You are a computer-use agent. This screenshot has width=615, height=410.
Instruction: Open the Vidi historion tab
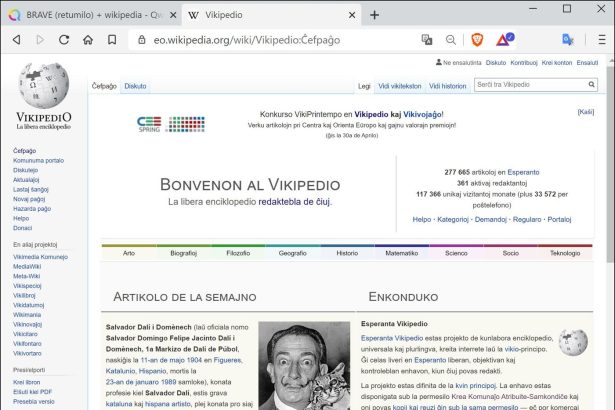(448, 86)
